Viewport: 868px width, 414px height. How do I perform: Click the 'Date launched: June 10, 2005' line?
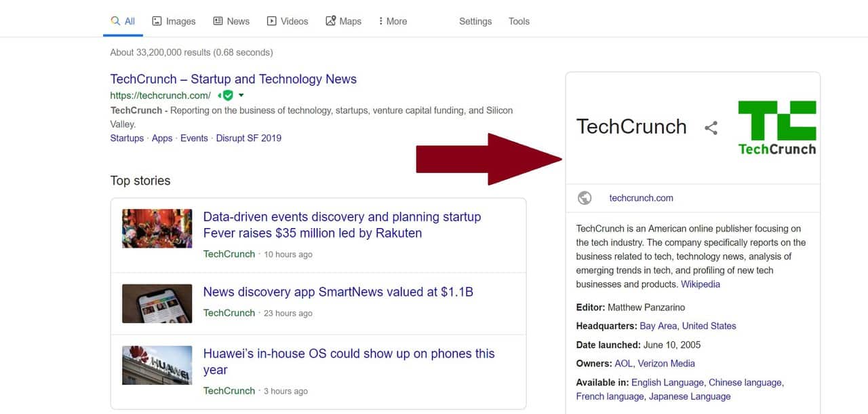639,345
